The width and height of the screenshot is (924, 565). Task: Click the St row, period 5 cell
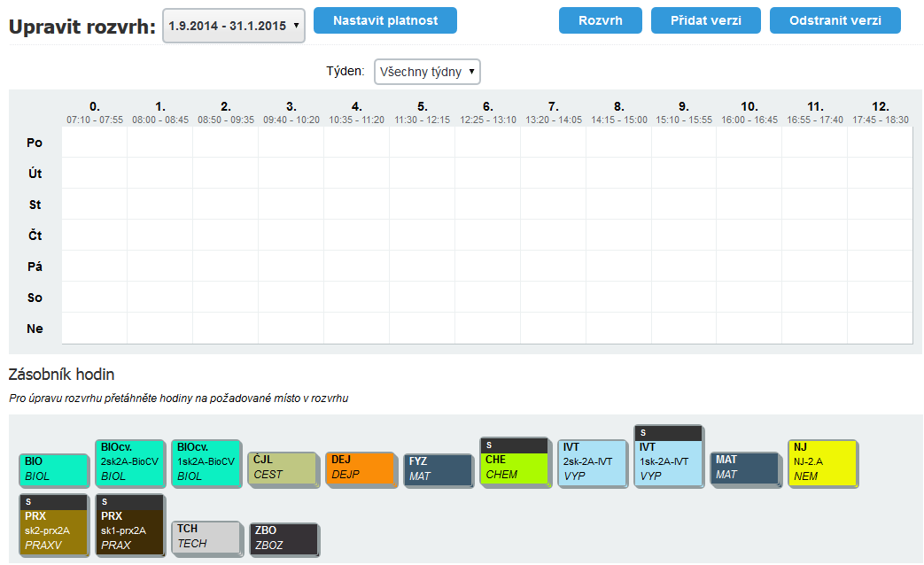(422, 204)
